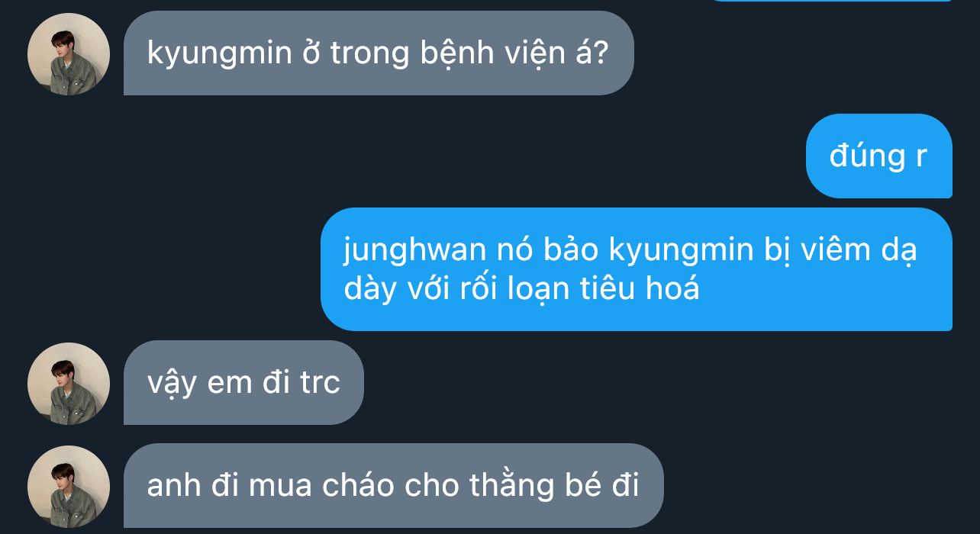The width and height of the screenshot is (980, 534).
Task: Select the "anh đi mua cháo cho thằng bé đi" bubble
Action: coord(393,486)
